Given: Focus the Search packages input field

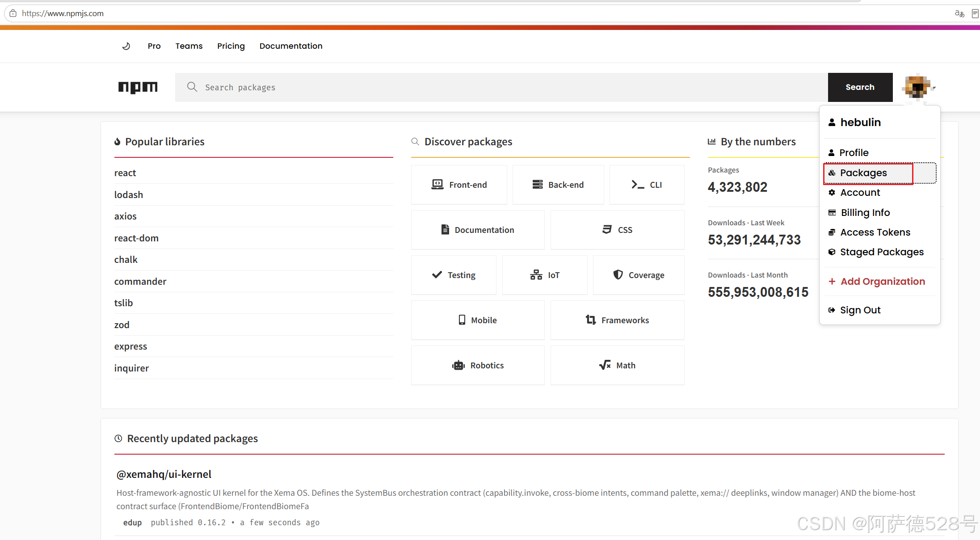Looking at the screenshot, I should click(x=501, y=87).
